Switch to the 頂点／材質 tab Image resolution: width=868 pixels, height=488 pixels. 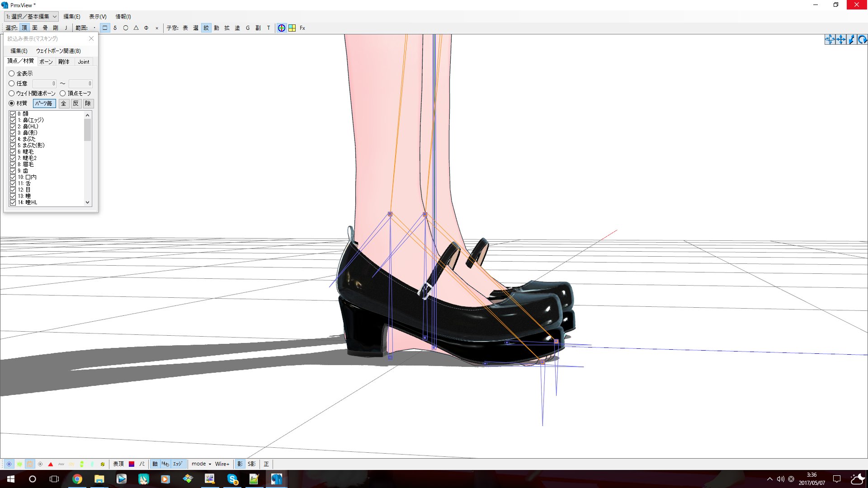[x=20, y=61]
